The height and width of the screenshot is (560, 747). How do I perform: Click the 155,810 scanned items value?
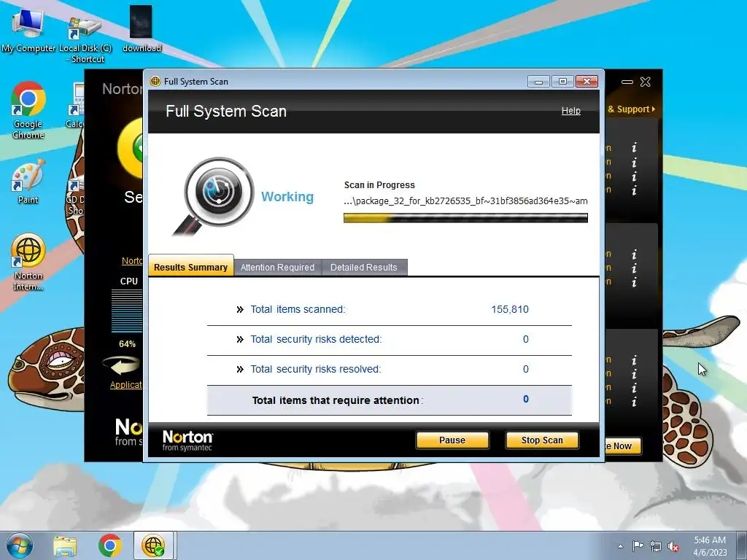pyautogui.click(x=510, y=309)
